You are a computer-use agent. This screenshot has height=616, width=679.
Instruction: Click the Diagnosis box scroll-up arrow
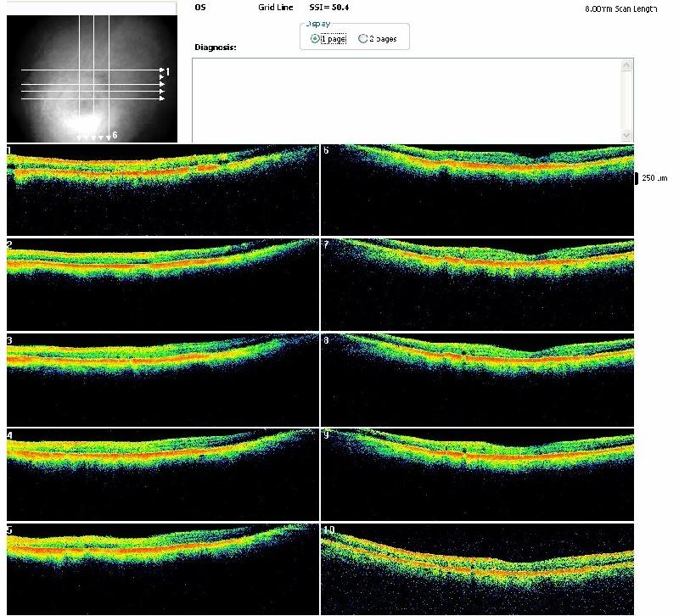(x=626, y=65)
